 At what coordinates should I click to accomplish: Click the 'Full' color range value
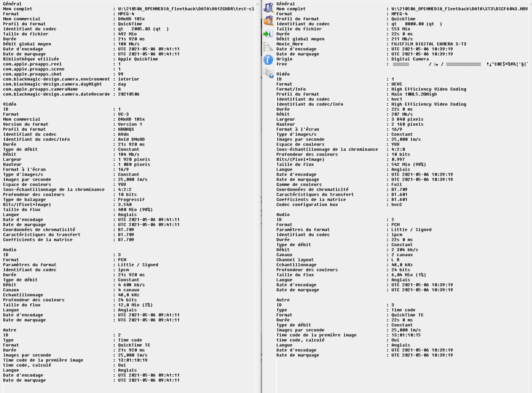(397, 185)
